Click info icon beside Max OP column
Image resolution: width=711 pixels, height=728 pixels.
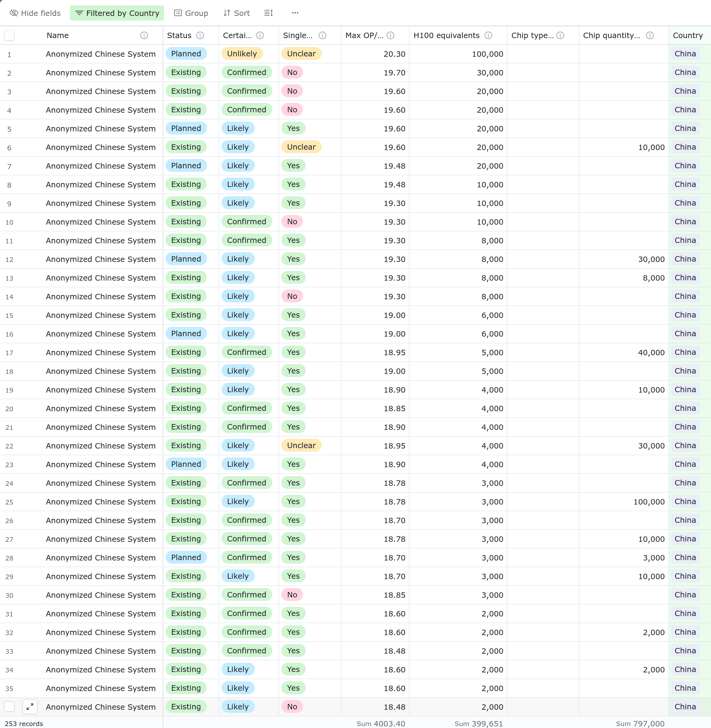pos(391,35)
